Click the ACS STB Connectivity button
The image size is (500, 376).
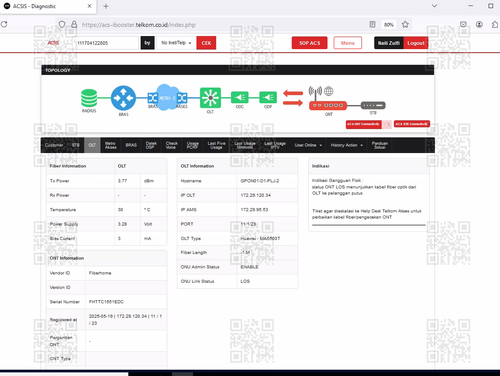pyautogui.click(x=412, y=124)
